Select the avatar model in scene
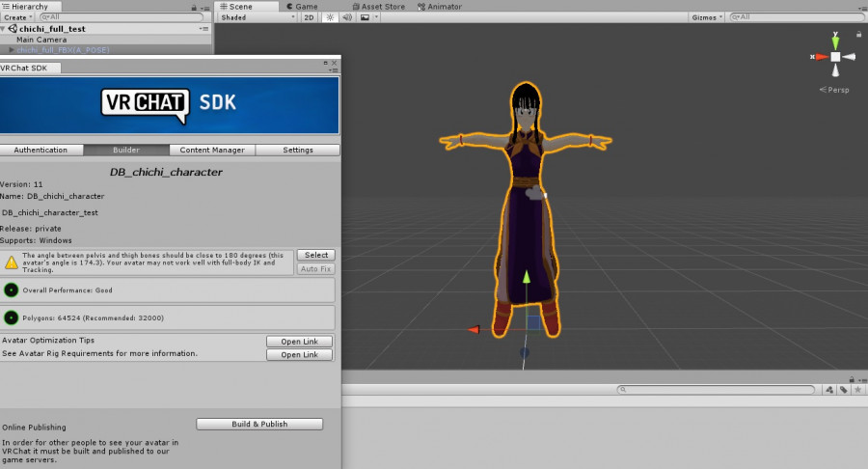The width and height of the screenshot is (868, 469). [526, 209]
